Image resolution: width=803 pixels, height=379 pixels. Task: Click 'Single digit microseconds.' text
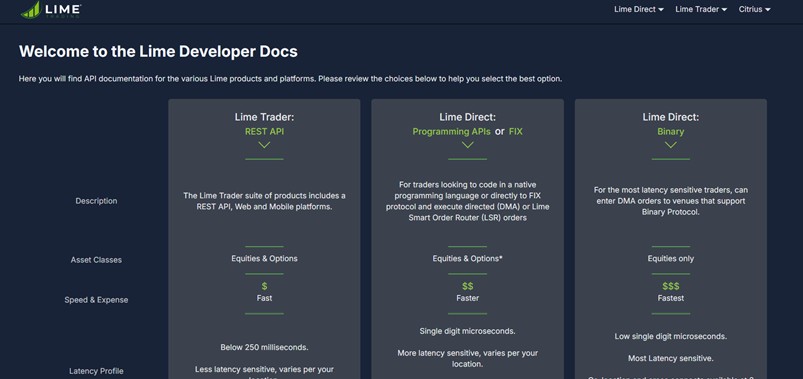pos(468,331)
